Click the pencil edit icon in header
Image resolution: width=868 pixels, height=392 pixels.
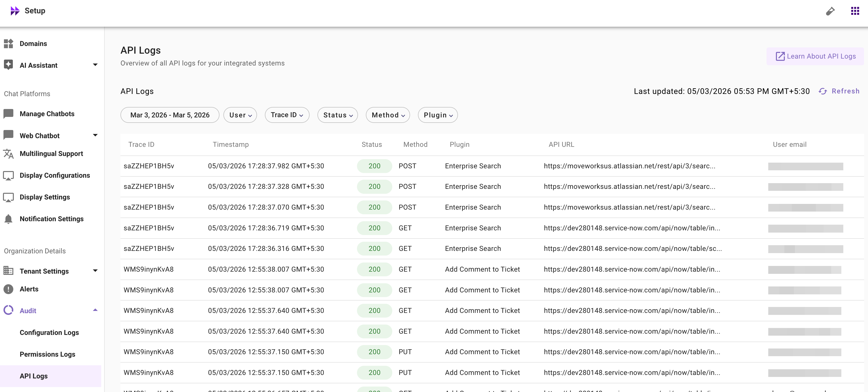pyautogui.click(x=830, y=11)
